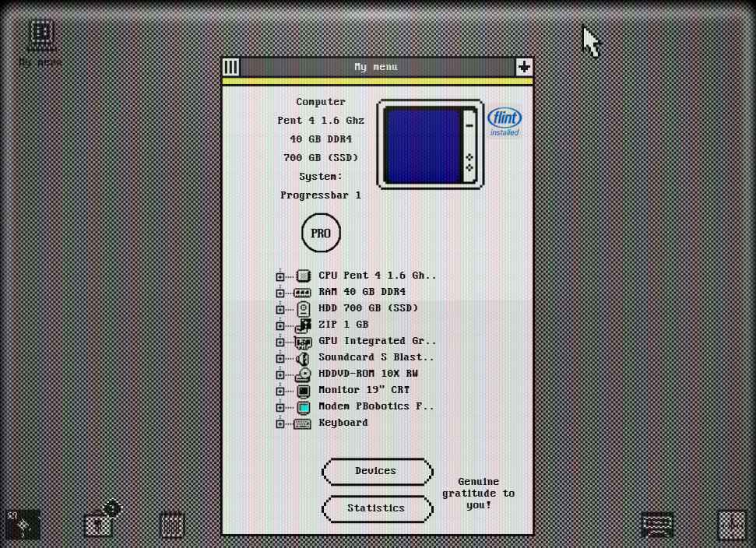Click the Soundcard S Blast speaker icon
Image resolution: width=756 pixels, height=548 pixels.
tap(303, 357)
